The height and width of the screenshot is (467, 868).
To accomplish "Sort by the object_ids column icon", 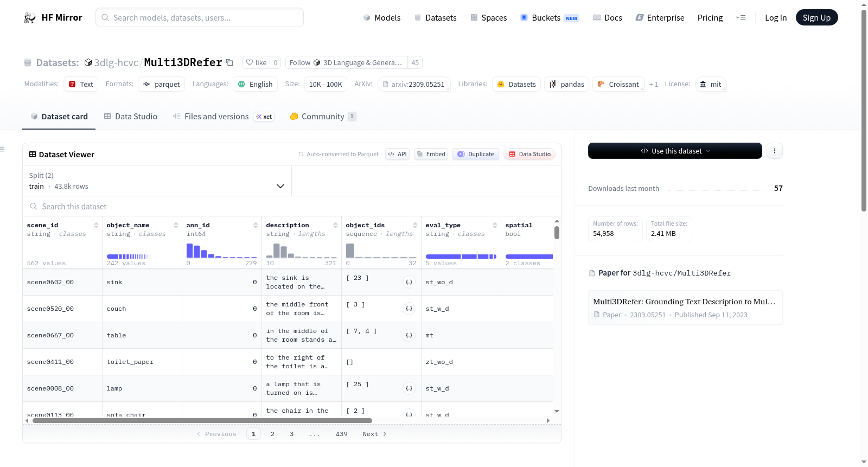I will [415, 225].
